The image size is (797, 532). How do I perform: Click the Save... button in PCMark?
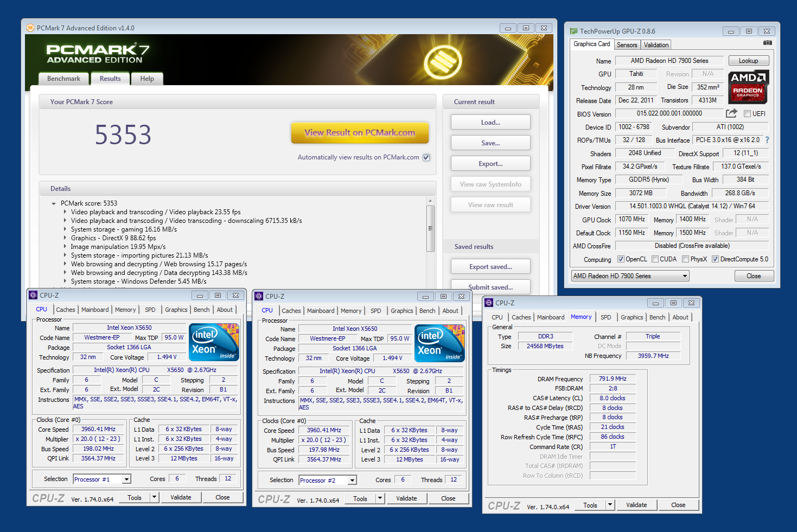tap(490, 143)
